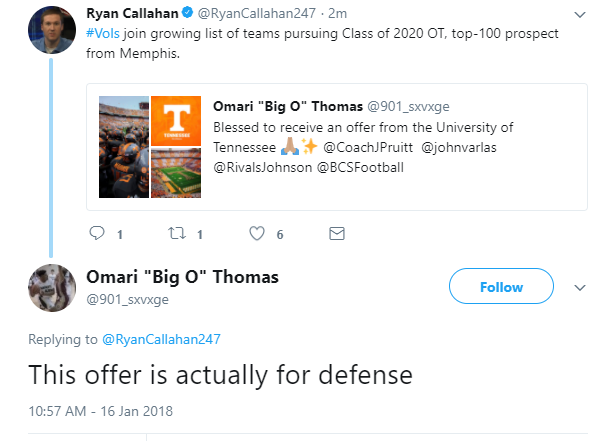
Task: Open @RyanCallahan247 link in Replying to line
Action: pos(161,339)
